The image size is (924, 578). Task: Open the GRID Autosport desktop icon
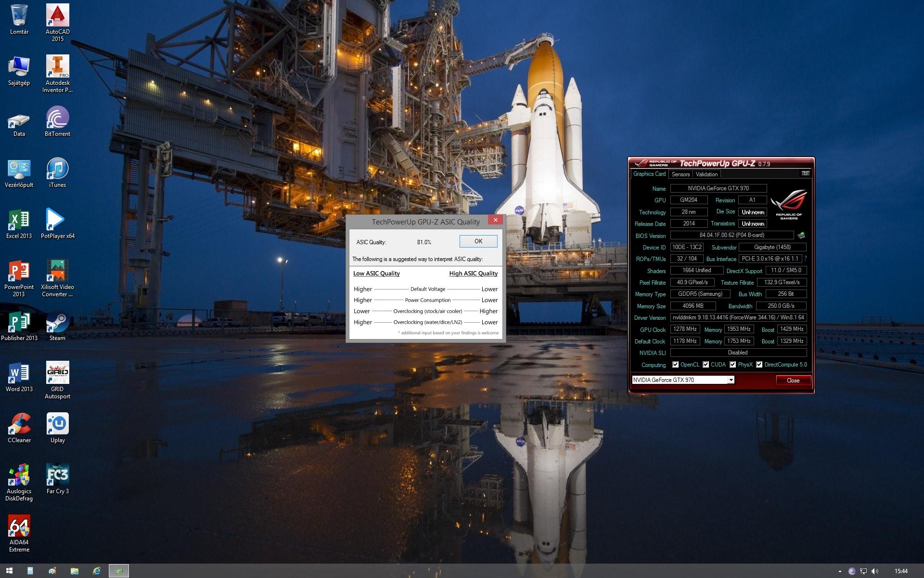57,374
